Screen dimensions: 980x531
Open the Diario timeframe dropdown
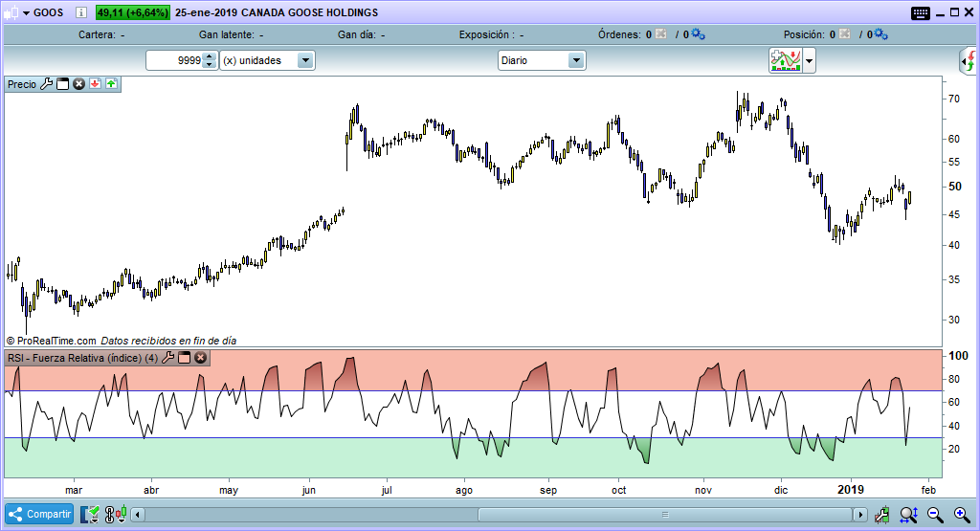(x=576, y=60)
